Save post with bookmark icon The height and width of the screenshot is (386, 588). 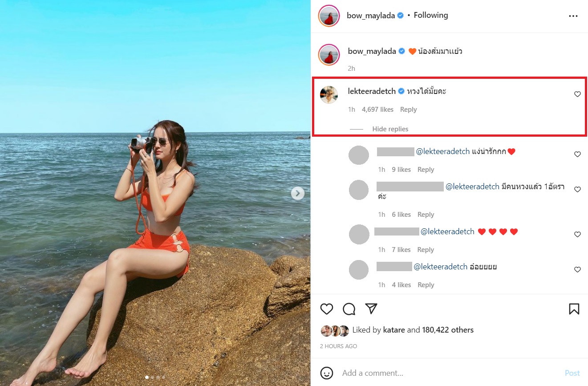(x=574, y=309)
